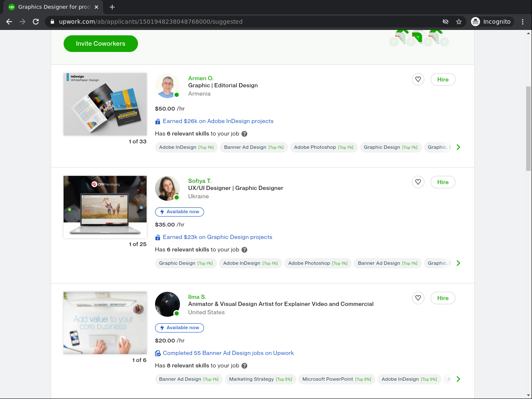This screenshot has width=532, height=399.
Task: Click the scrollbar down arrow
Action: pyautogui.click(x=529, y=395)
